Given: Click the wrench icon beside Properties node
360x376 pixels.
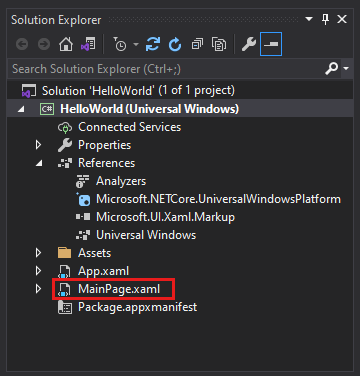Looking at the screenshot, I should pyautogui.click(x=65, y=145).
